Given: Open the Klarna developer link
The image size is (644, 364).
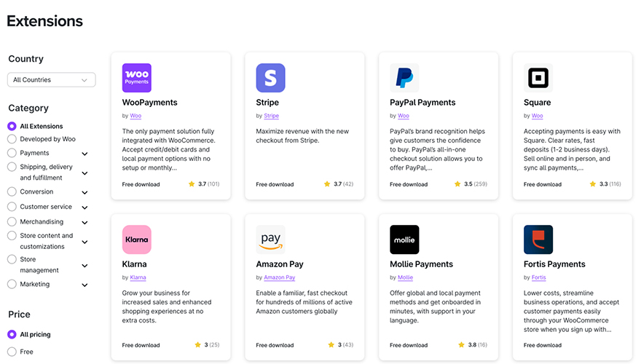Looking at the screenshot, I should tap(138, 277).
